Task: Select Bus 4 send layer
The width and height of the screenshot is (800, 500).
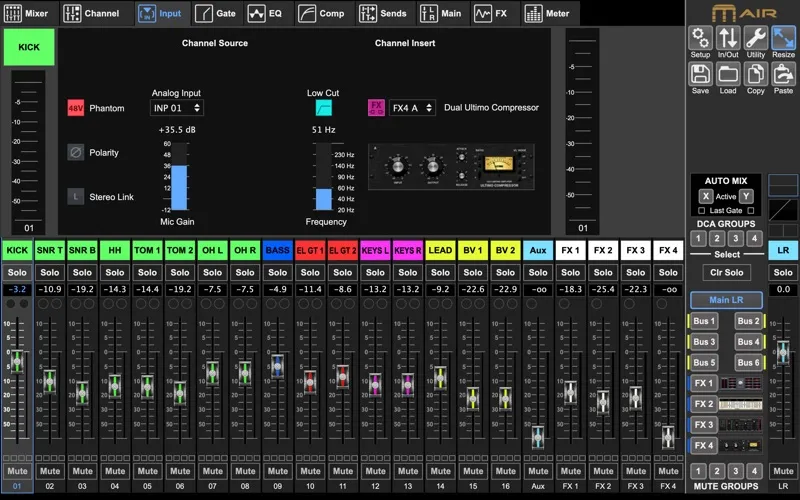Action: [x=749, y=342]
